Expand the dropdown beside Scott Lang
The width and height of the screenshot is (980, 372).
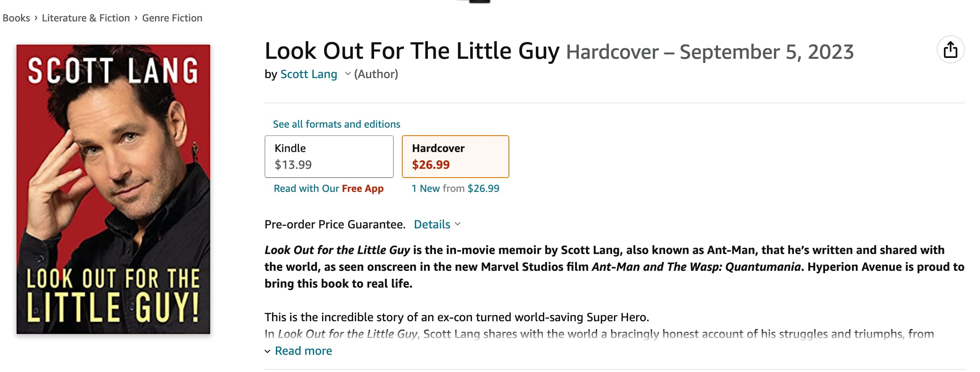(347, 74)
